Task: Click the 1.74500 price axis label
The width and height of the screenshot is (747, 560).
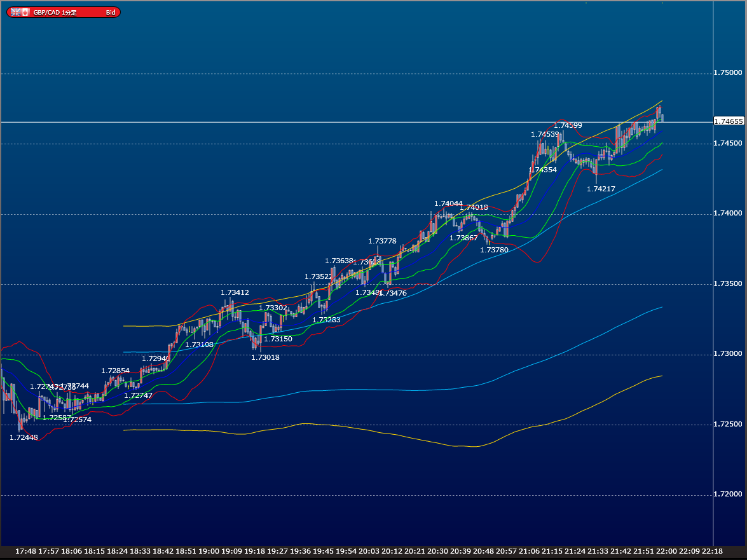Action: (727, 143)
